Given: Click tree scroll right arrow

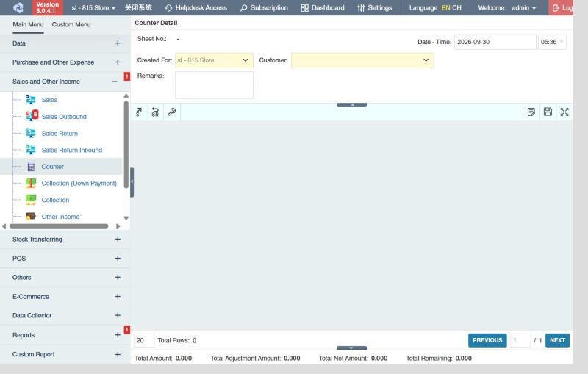Looking at the screenshot, I should point(118,226).
